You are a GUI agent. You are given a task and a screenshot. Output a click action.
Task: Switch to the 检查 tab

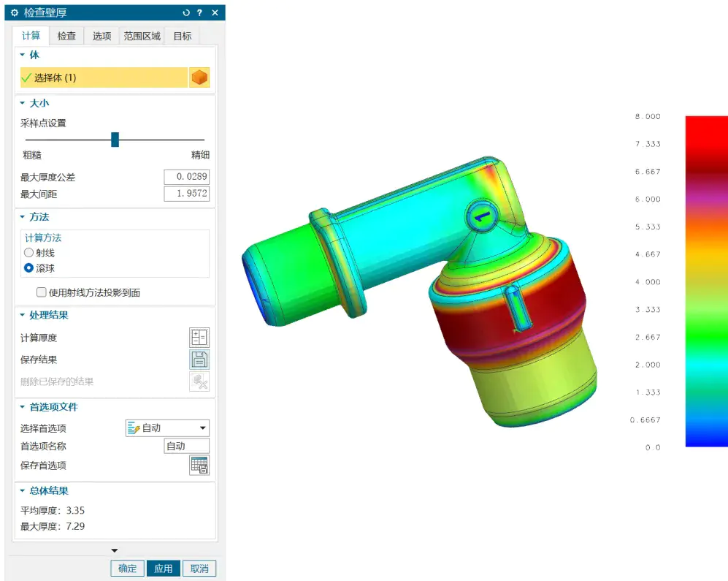pyautogui.click(x=66, y=36)
